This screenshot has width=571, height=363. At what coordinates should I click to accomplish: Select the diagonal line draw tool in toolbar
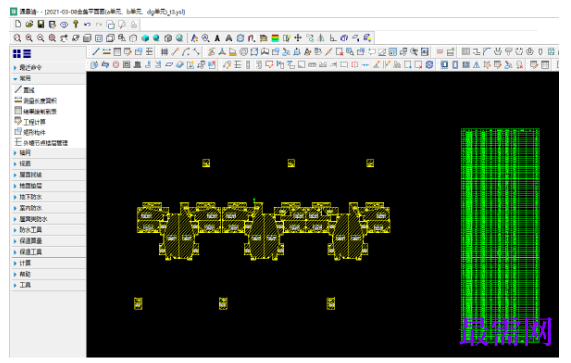coord(96,52)
